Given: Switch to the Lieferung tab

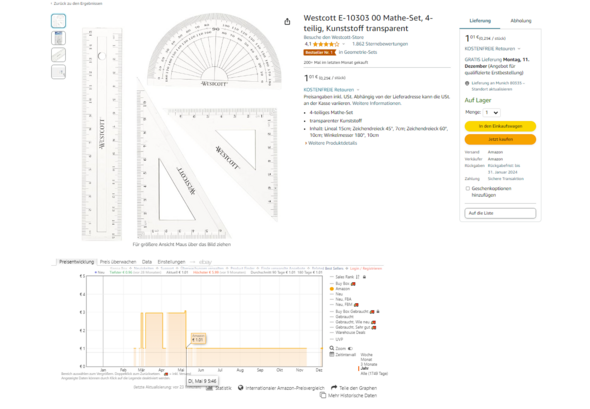Looking at the screenshot, I should 480,21.
